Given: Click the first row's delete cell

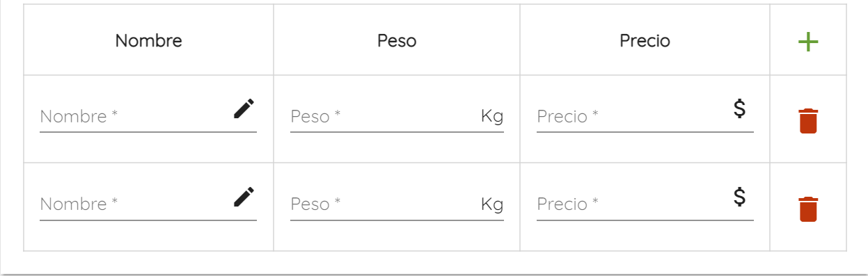Looking at the screenshot, I should tap(808, 119).
